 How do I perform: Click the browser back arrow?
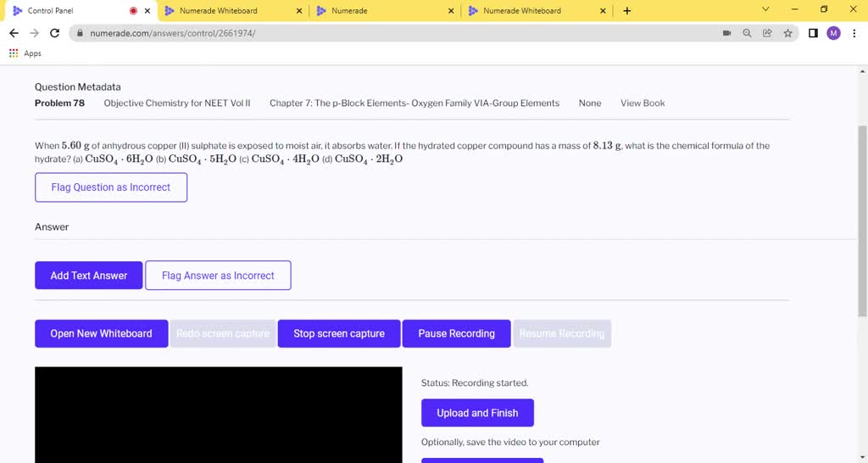click(x=14, y=33)
